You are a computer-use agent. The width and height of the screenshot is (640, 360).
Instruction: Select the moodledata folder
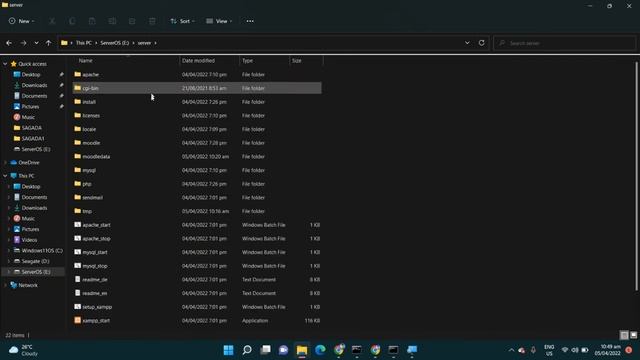coord(197,157)
